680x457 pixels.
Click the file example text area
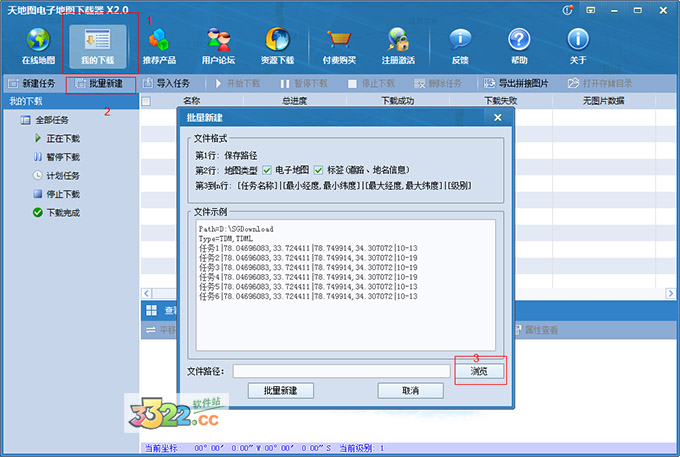346,285
